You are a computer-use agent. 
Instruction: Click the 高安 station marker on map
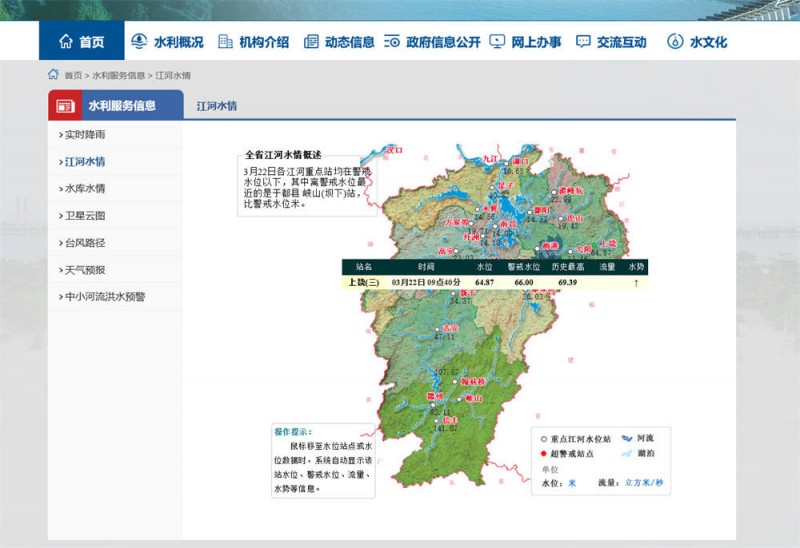tap(456, 251)
